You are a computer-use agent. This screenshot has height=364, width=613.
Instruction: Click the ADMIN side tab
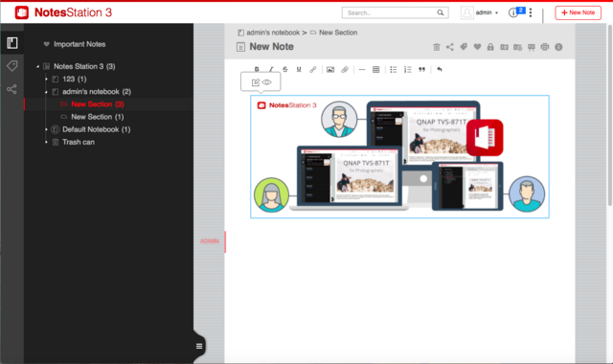click(x=210, y=241)
